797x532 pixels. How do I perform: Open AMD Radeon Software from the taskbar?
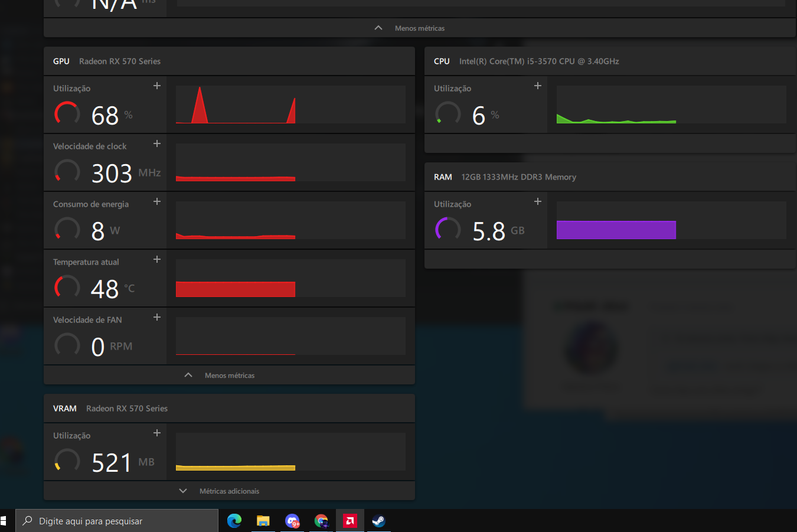pyautogui.click(x=350, y=521)
